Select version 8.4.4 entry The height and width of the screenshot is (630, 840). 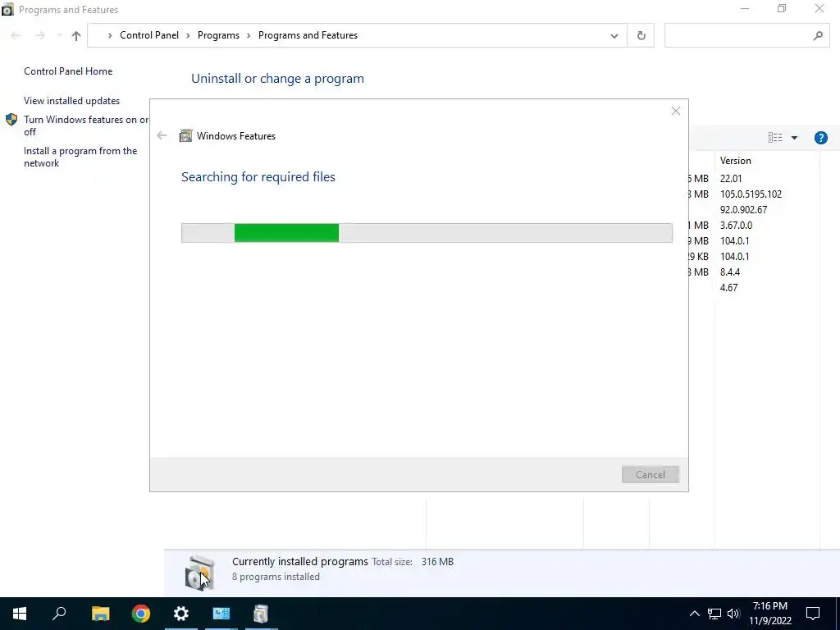pyautogui.click(x=729, y=272)
